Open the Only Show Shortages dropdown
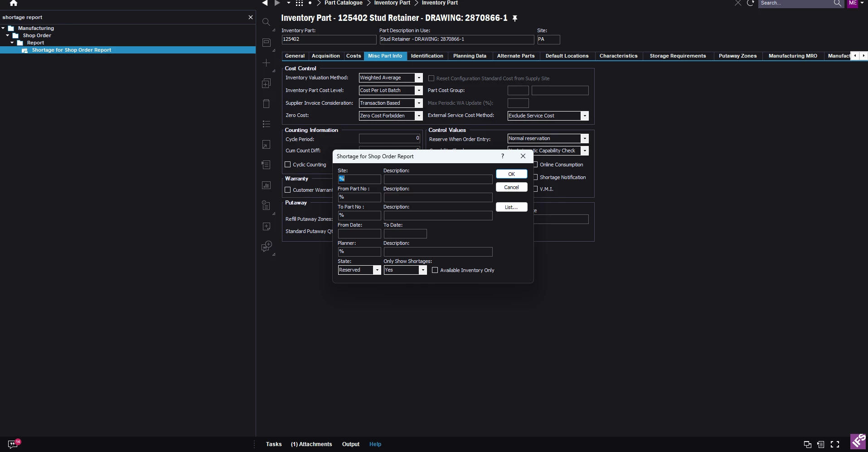The height and width of the screenshot is (452, 868). (x=422, y=270)
